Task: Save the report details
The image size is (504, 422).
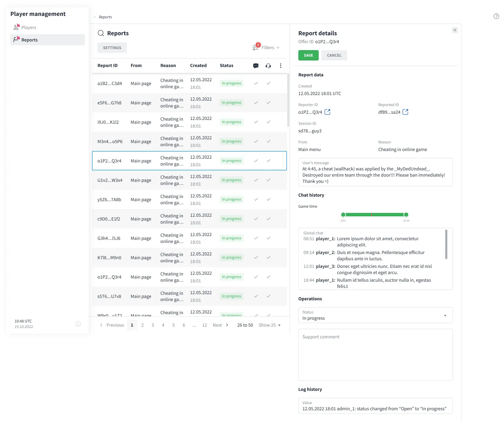Action: [x=308, y=55]
